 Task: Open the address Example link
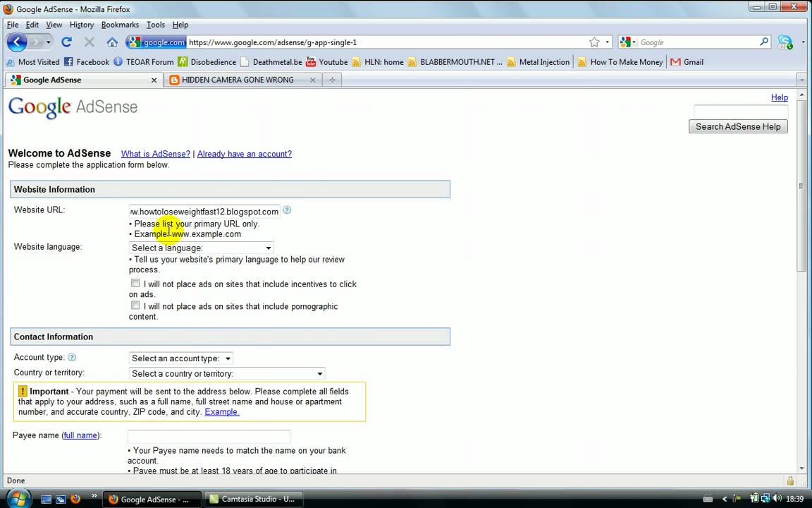tap(221, 412)
